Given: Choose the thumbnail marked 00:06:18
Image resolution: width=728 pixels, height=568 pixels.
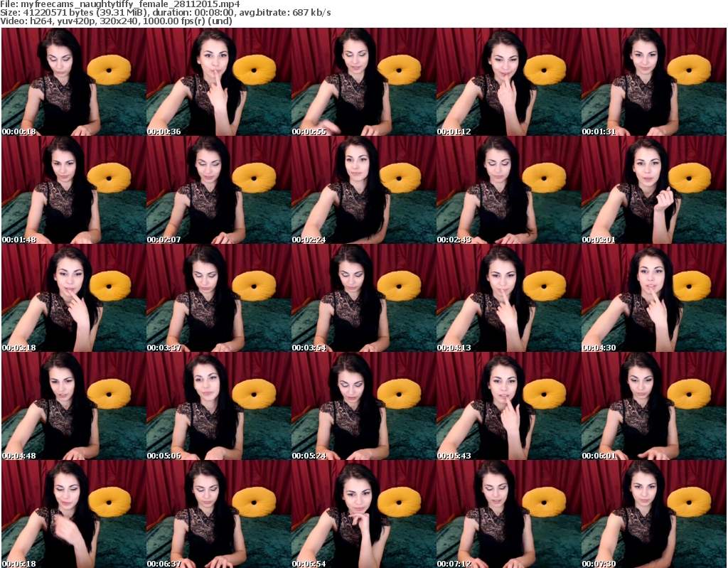Looking at the screenshot, I should (x=74, y=514).
